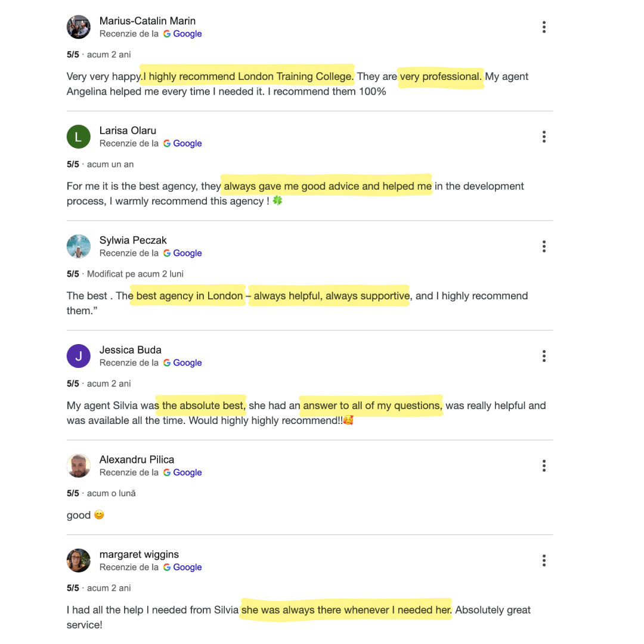Open the kebab menu next to Jessica Buda

(544, 356)
